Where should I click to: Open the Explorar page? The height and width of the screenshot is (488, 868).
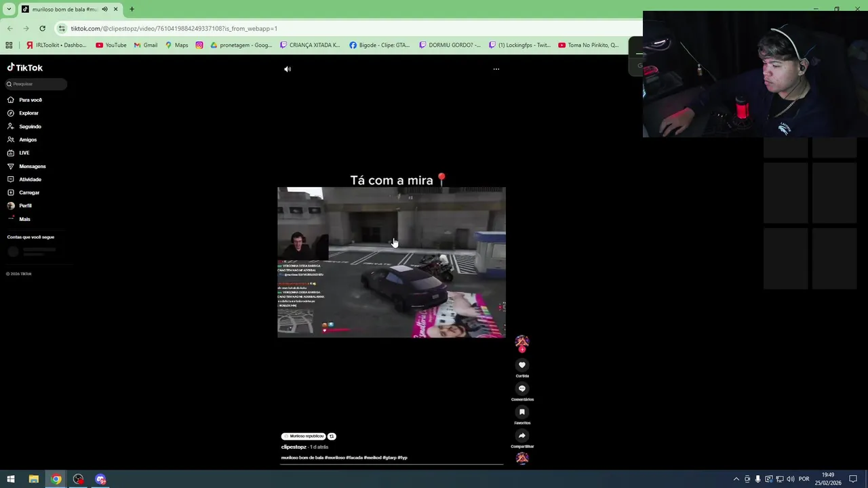point(23,113)
